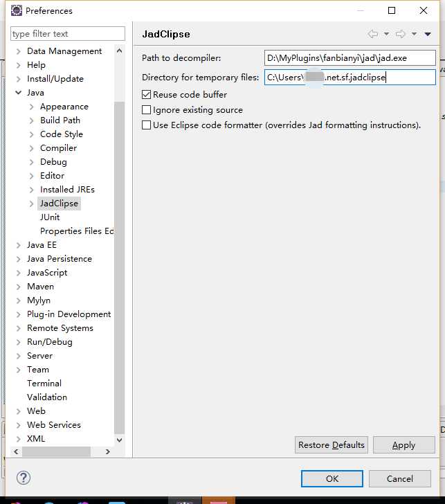Toggle Reuse code buffer checkbox

point(146,94)
